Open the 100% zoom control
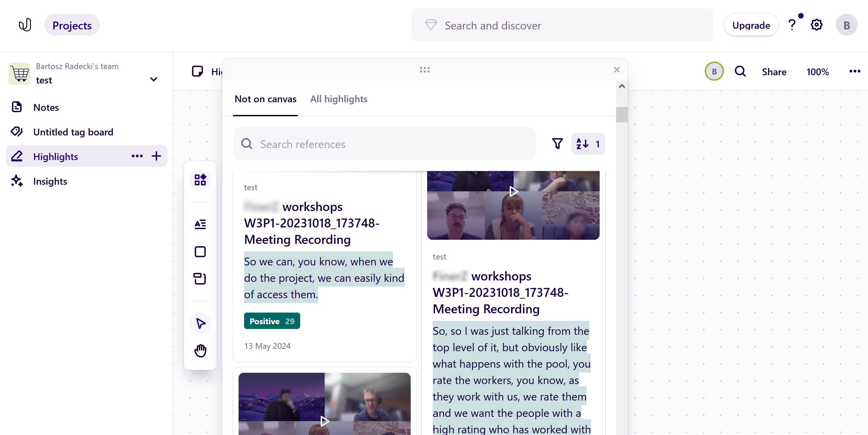 pos(818,72)
